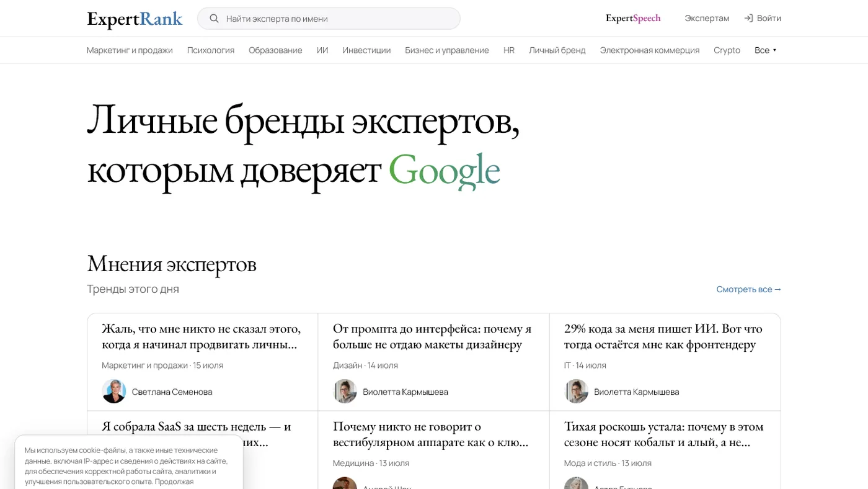This screenshot has width=868, height=489.
Task: Open article Тихая роскошь устала
Action: (663, 434)
